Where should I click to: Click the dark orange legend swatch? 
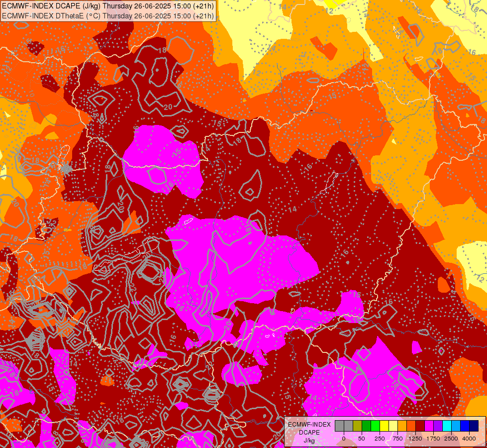(x=411, y=426)
